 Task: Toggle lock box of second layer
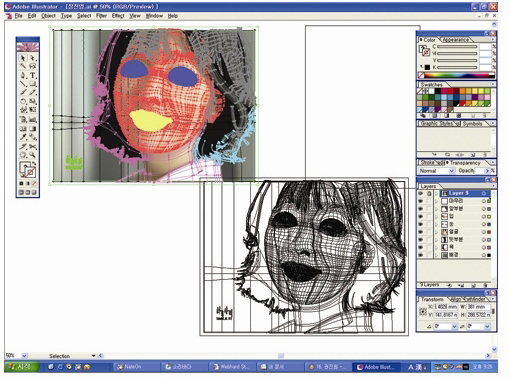point(429,201)
